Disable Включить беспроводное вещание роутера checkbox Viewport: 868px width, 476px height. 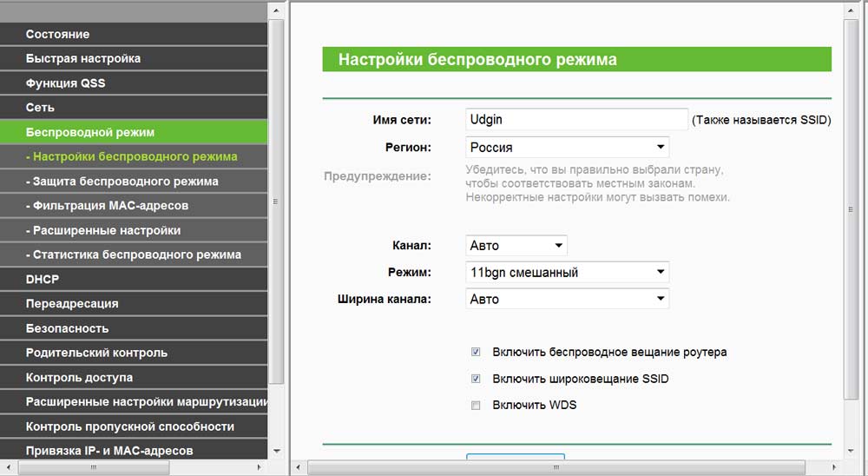click(476, 353)
